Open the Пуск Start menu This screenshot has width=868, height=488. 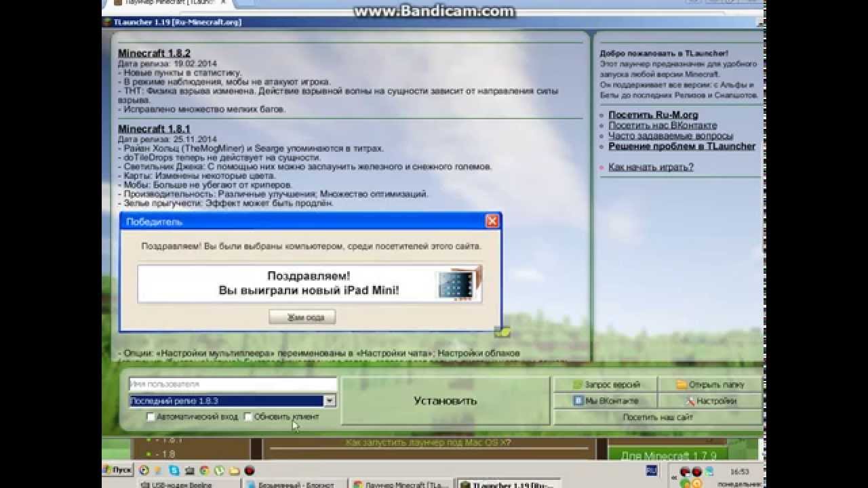click(x=118, y=470)
